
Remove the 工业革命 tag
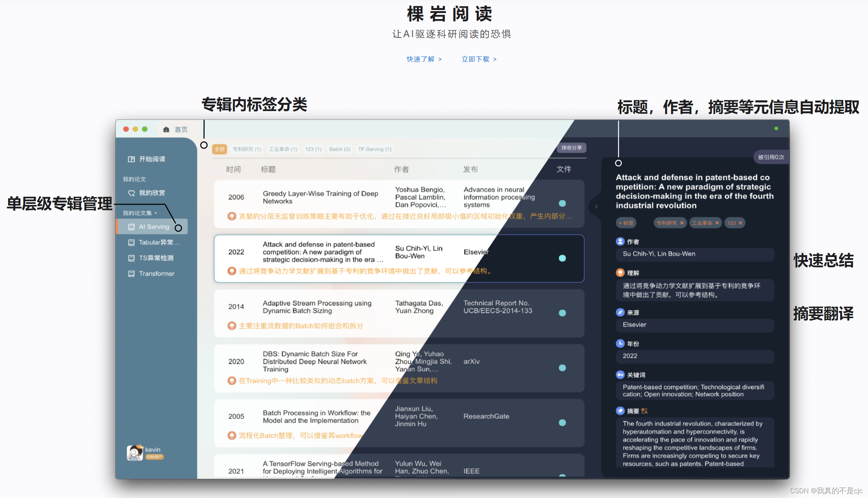[x=717, y=223]
